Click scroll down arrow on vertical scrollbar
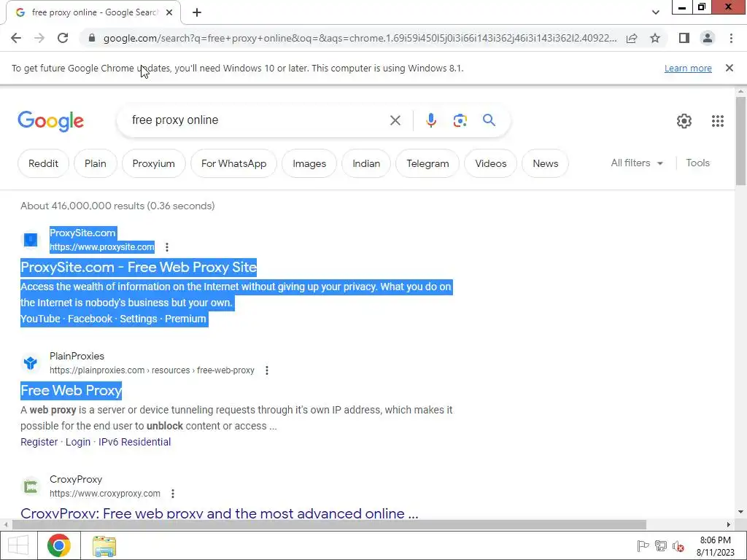The image size is (747, 560). pos(740,513)
